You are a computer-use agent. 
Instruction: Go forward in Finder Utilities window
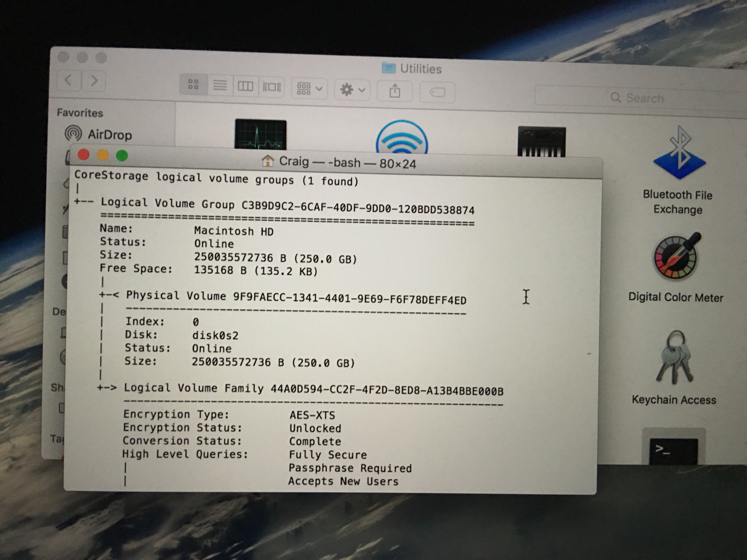(x=94, y=81)
